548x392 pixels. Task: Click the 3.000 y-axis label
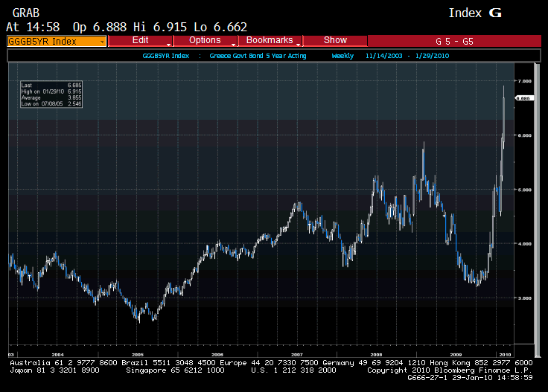(x=525, y=298)
